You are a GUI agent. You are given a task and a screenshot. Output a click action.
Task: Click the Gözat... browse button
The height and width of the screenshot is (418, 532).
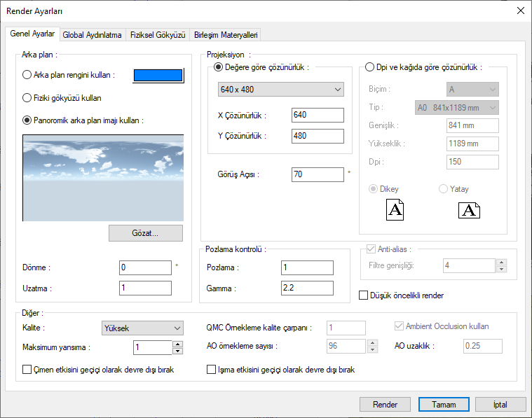click(145, 233)
